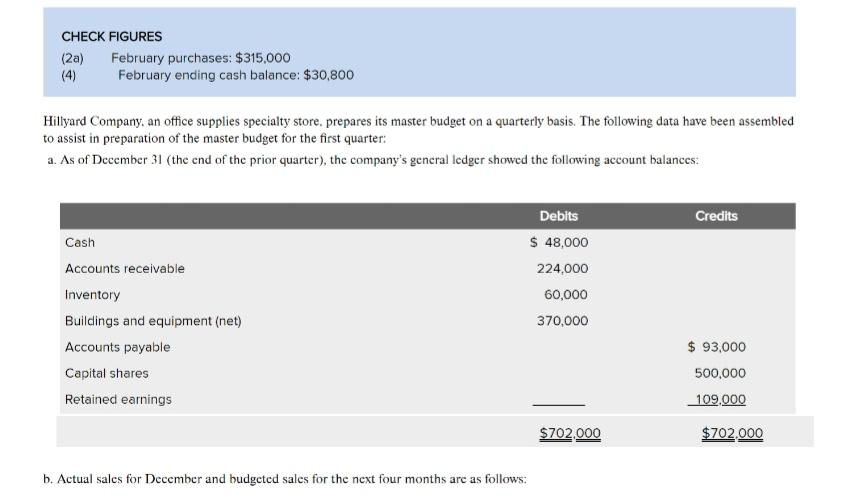Click the February purchases $315,000 check figure
Viewport: 852px width, 504px height.
point(200,58)
